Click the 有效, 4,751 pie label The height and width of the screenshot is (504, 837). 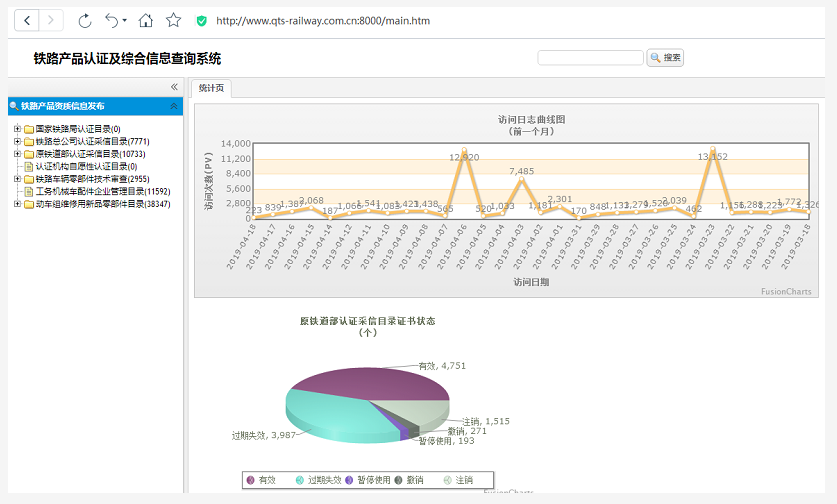442,366
